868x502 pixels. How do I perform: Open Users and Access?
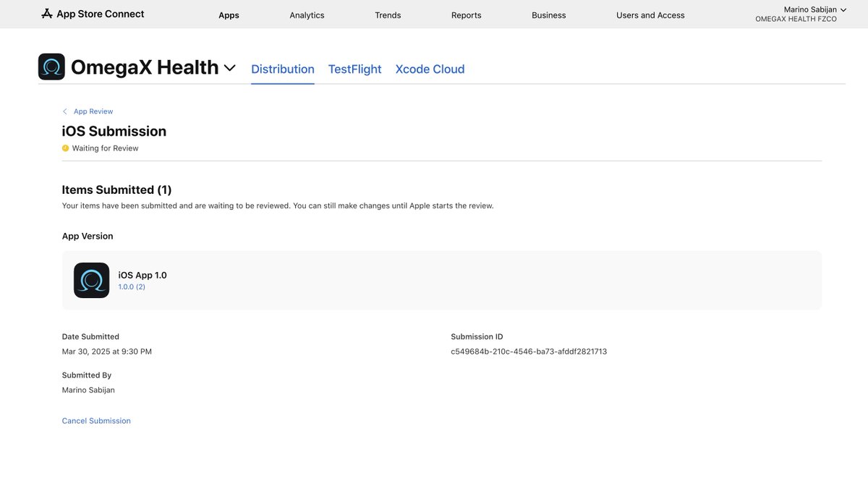(x=650, y=15)
